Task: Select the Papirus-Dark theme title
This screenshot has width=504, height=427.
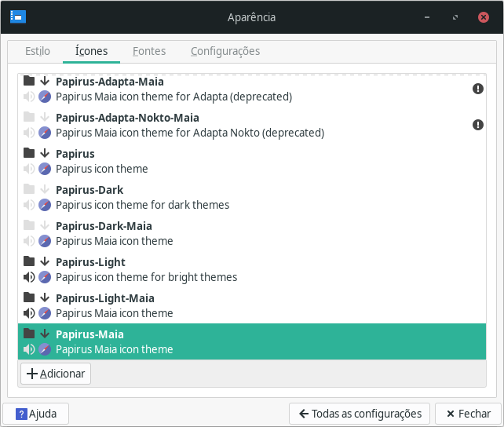Action: click(x=89, y=190)
